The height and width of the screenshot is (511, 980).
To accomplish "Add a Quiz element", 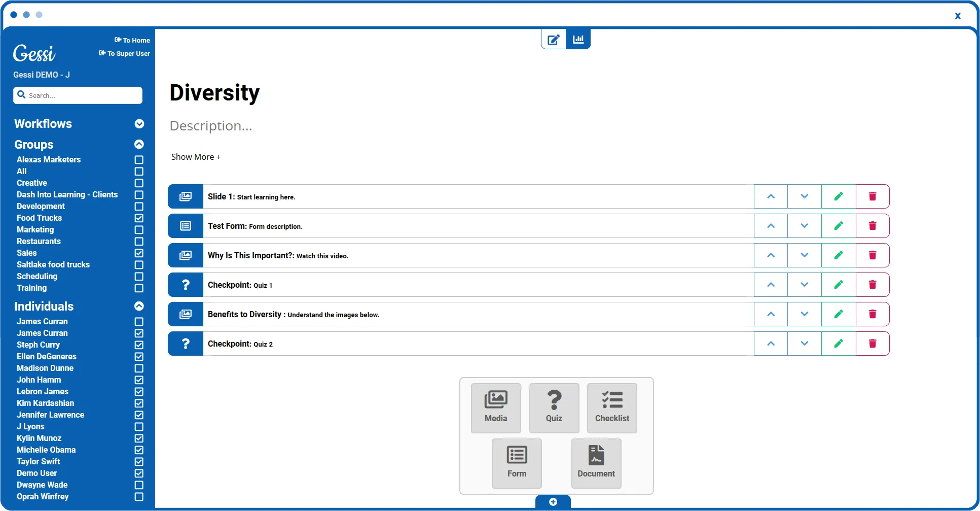I will click(554, 408).
